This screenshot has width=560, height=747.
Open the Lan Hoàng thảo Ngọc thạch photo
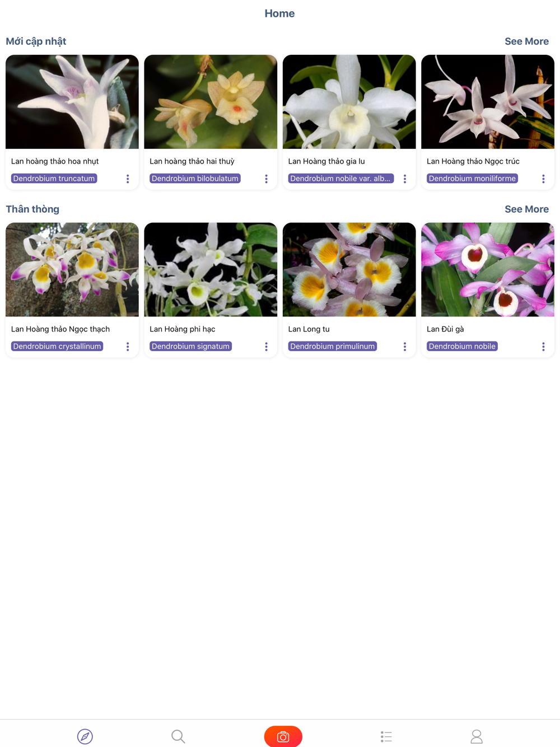(72, 270)
